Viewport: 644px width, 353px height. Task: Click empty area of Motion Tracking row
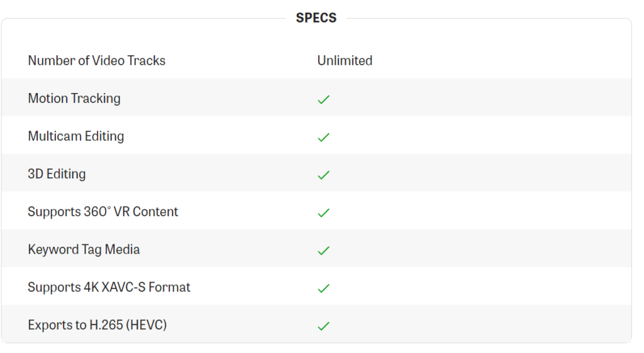tap(480, 97)
